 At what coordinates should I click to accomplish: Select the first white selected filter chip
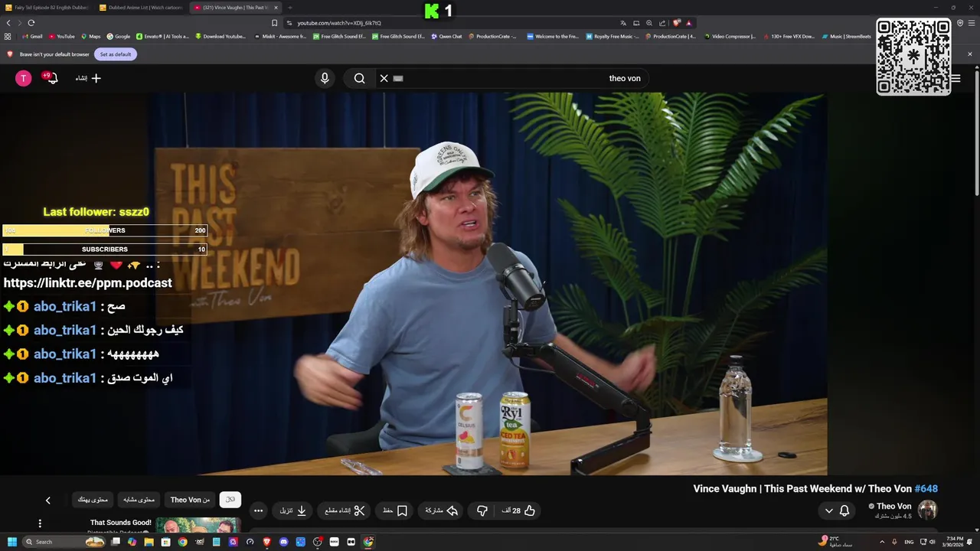pyautogui.click(x=230, y=500)
